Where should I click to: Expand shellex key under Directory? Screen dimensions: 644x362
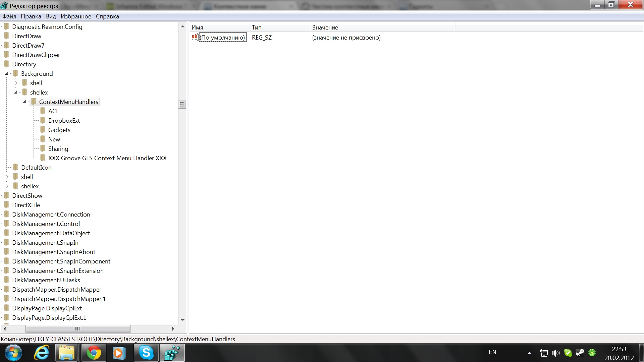7,186
